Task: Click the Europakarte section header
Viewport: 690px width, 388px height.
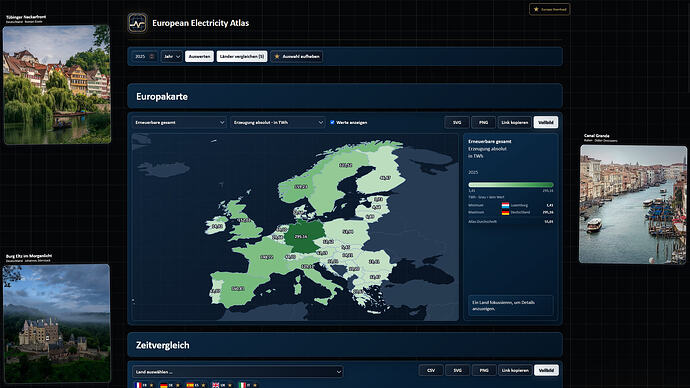Action: click(345, 96)
